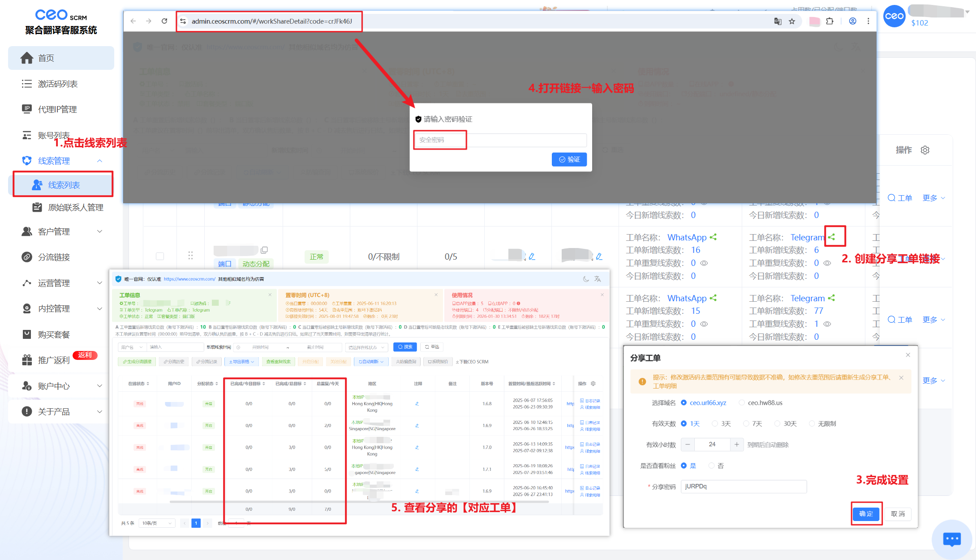Screen dimensions: 976x560
Task: Click the 确定 confirm button
Action: [866, 513]
